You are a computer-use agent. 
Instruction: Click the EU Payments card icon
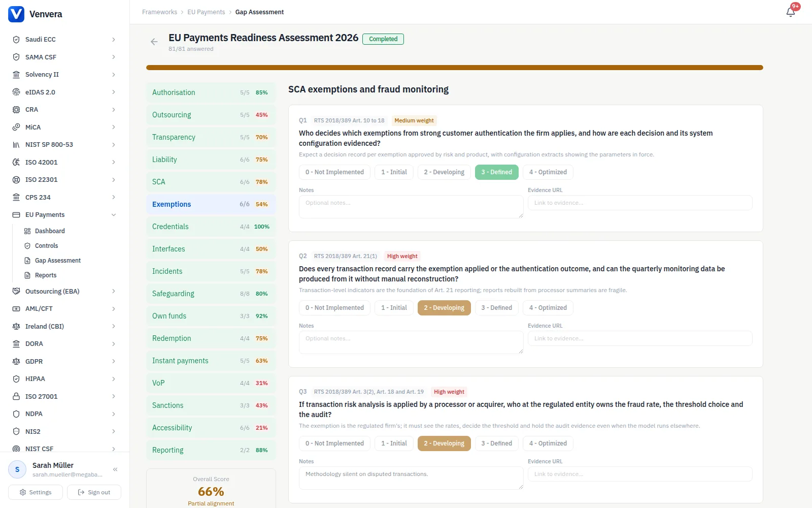(x=16, y=215)
